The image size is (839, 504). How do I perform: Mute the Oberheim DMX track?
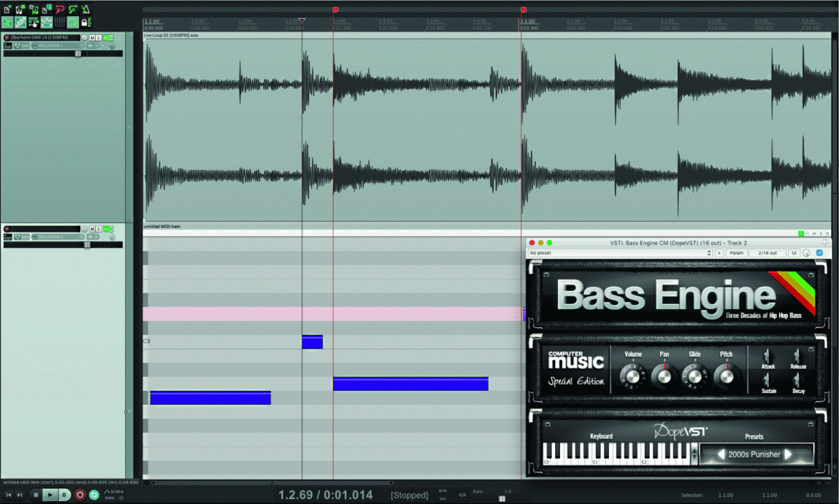tap(92, 38)
